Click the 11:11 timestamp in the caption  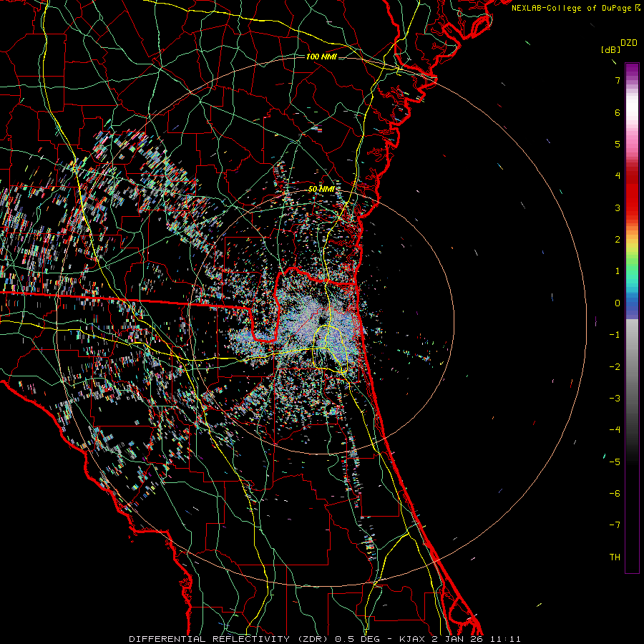[506, 639]
